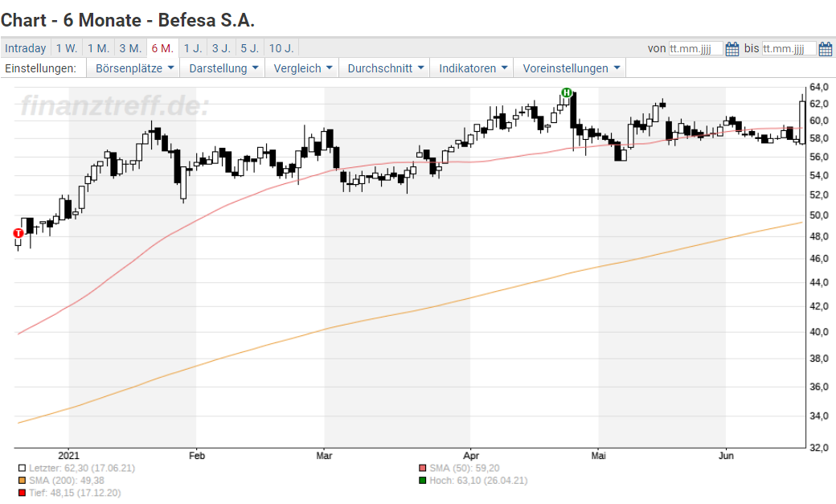Open the Durchschnitt dropdown
This screenshot has height=504, width=836.
pos(385,68)
